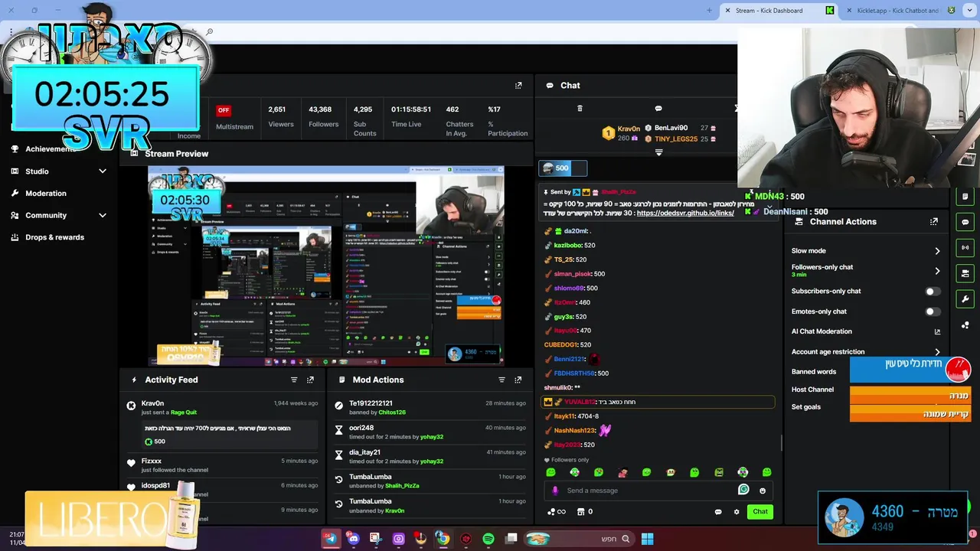980x551 pixels.
Task: Click the Te1912212121 banned entry
Action: pyautogui.click(x=430, y=408)
